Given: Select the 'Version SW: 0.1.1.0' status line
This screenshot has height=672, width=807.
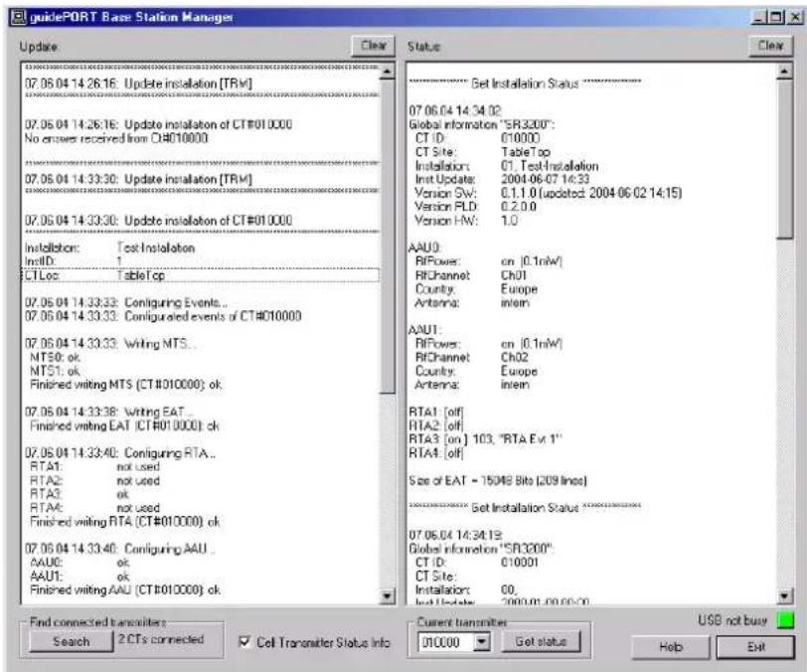Looking at the screenshot, I should pos(549,193).
